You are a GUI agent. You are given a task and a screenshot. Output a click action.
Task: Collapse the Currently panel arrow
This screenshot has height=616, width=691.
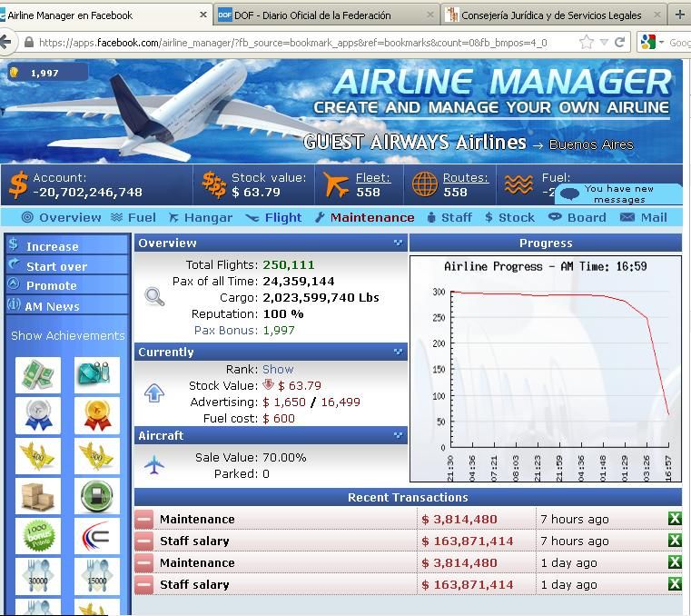pyautogui.click(x=398, y=352)
